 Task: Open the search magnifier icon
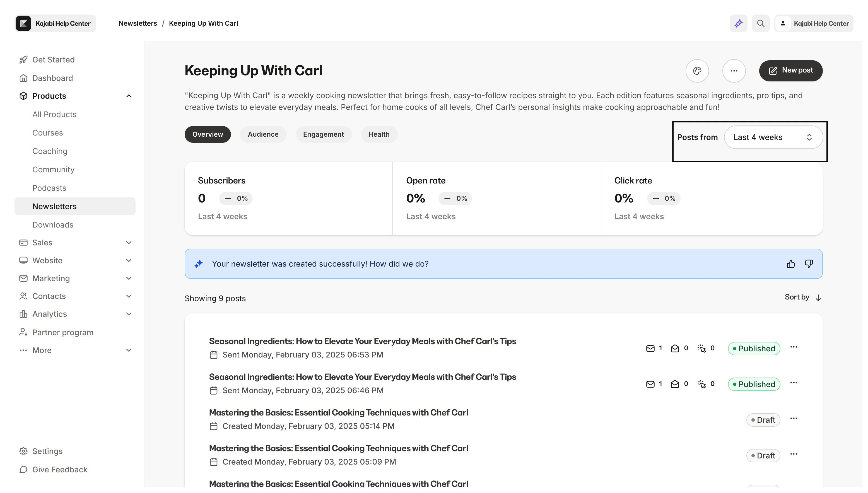tap(761, 23)
